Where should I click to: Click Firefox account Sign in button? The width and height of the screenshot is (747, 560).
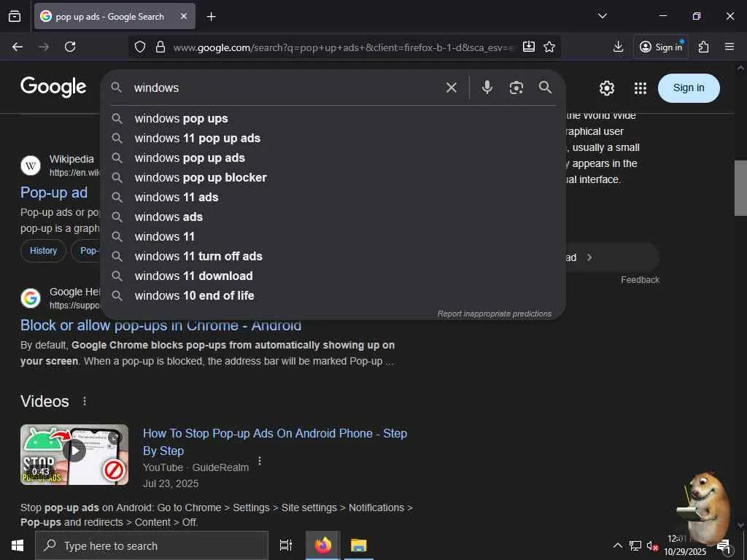pos(661,47)
